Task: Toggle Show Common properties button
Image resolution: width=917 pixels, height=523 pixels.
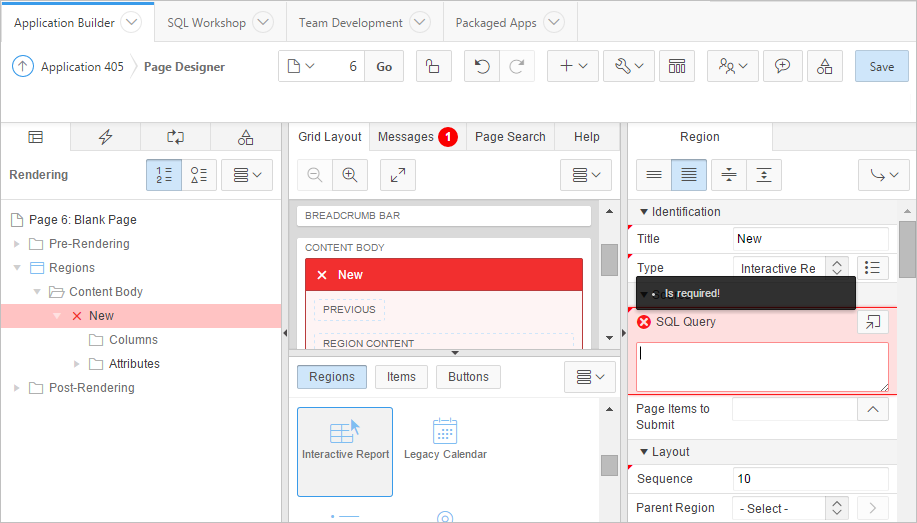Action: (654, 175)
